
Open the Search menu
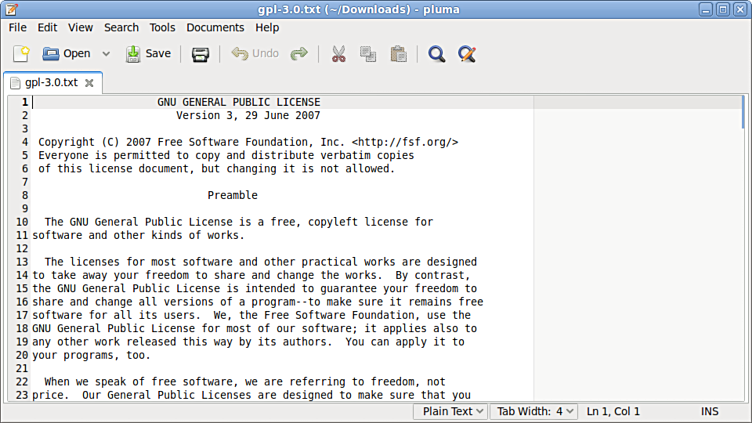[121, 28]
